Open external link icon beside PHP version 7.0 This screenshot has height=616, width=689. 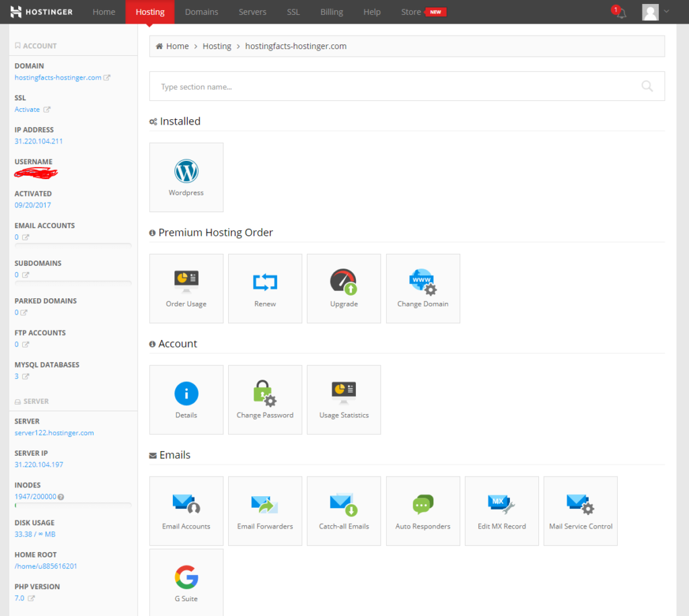(x=31, y=598)
